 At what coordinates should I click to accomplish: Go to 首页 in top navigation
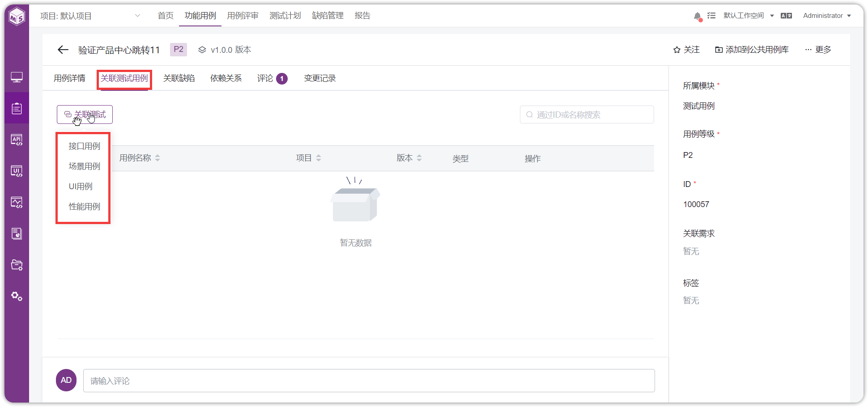[x=166, y=16]
